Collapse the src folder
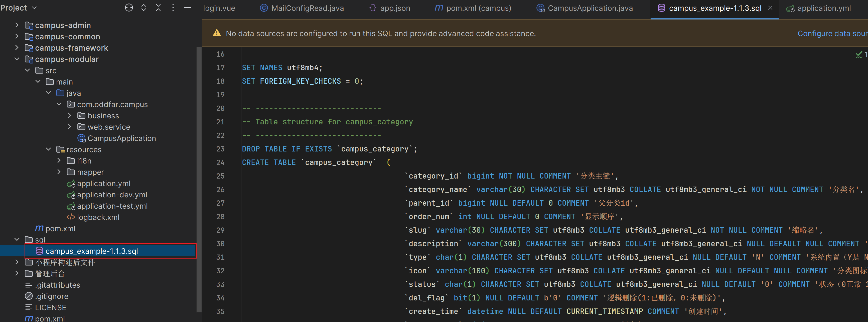Image resolution: width=868 pixels, height=322 pixels. click(x=28, y=70)
